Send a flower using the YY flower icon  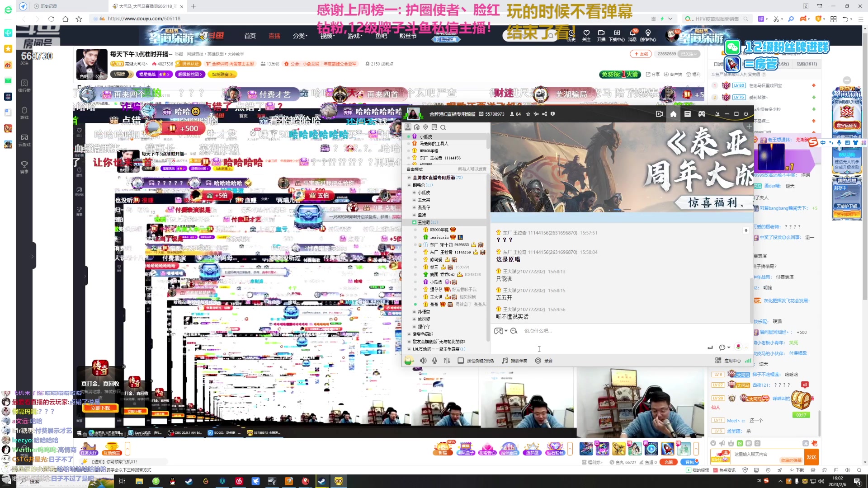pyautogui.click(x=738, y=347)
